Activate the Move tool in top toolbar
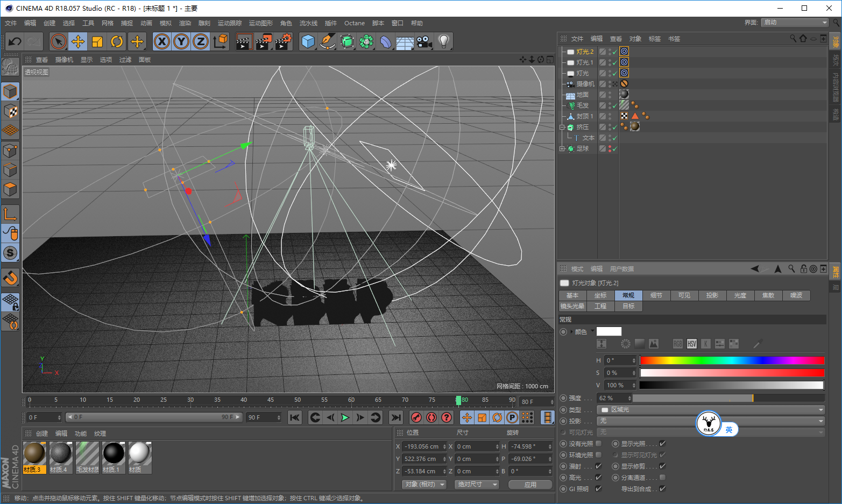Screen dimensions: 842x504 (78, 41)
